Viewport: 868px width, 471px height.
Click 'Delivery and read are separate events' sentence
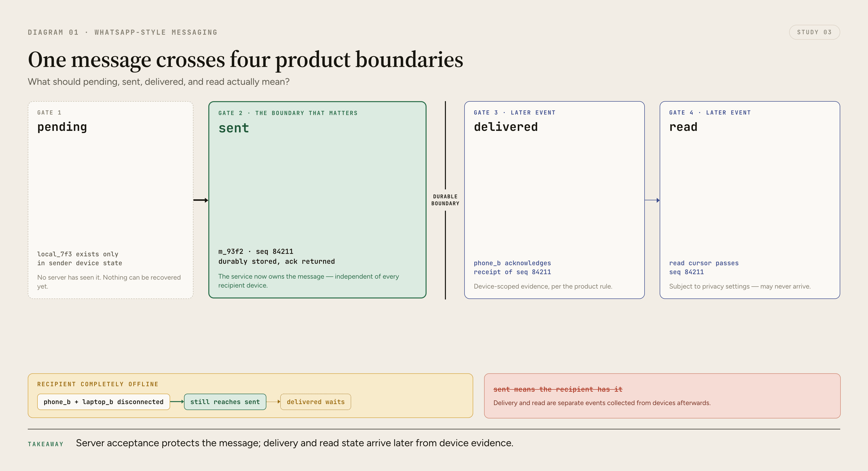602,403
